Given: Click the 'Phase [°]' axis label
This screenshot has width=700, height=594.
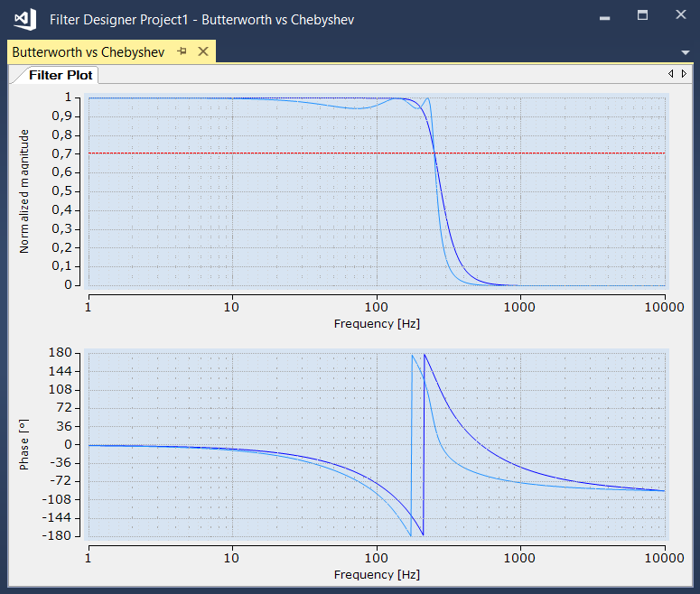Looking at the screenshot, I should (x=24, y=444).
